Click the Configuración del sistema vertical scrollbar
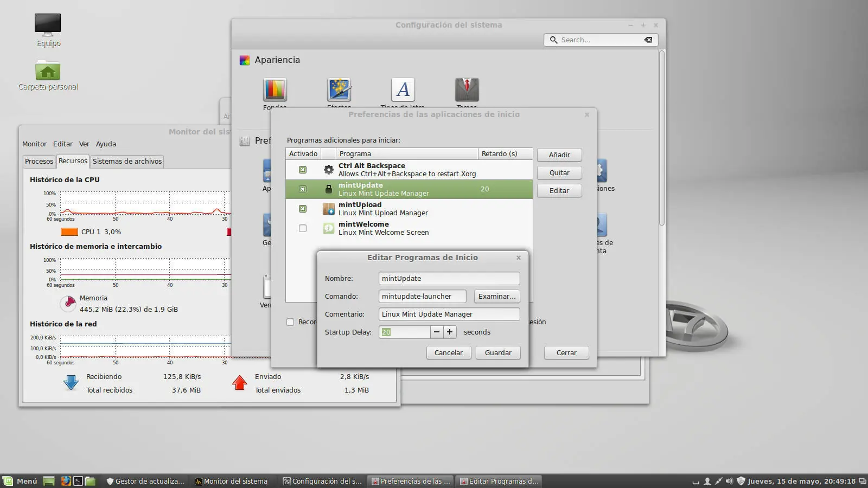Screen dimensions: 868x488 (661, 138)
